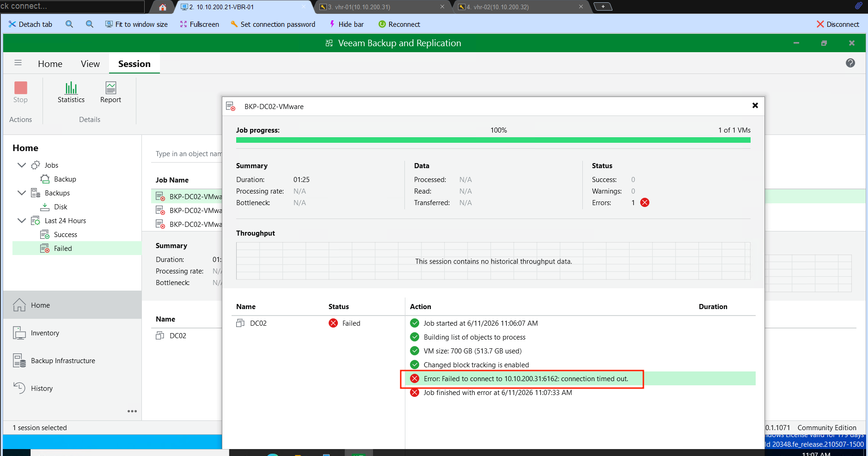Click the Veeam title bar pin icon
Viewport: 868px width, 456px height.
[x=329, y=43]
